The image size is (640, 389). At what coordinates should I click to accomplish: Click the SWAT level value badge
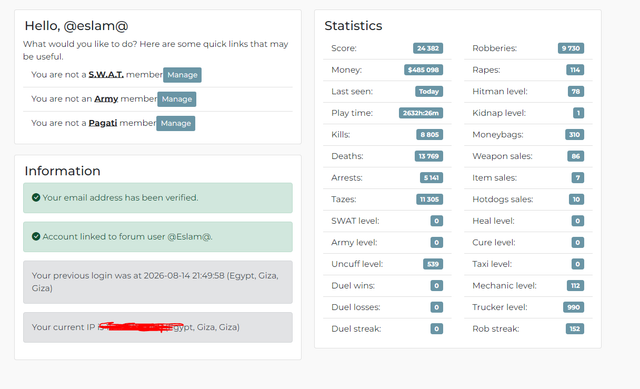(436, 221)
